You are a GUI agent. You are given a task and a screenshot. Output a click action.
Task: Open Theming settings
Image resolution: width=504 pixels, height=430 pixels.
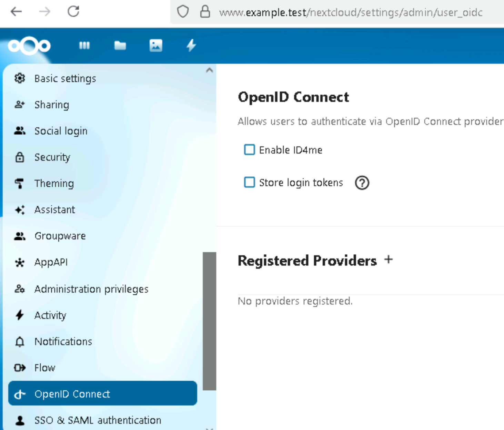[102, 183]
